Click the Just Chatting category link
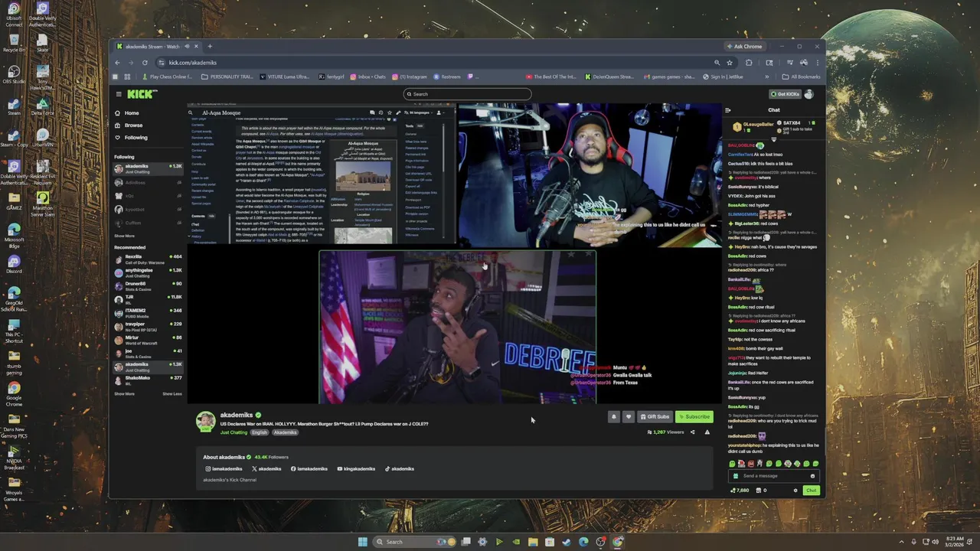 [234, 432]
